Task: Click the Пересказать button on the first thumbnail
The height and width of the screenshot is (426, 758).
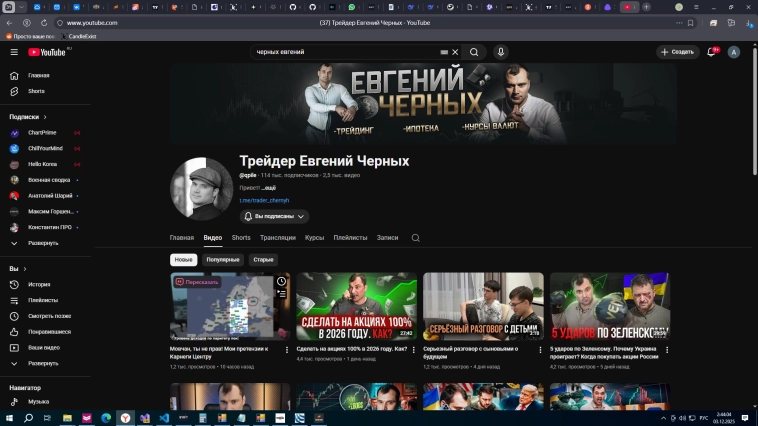Action: (197, 282)
